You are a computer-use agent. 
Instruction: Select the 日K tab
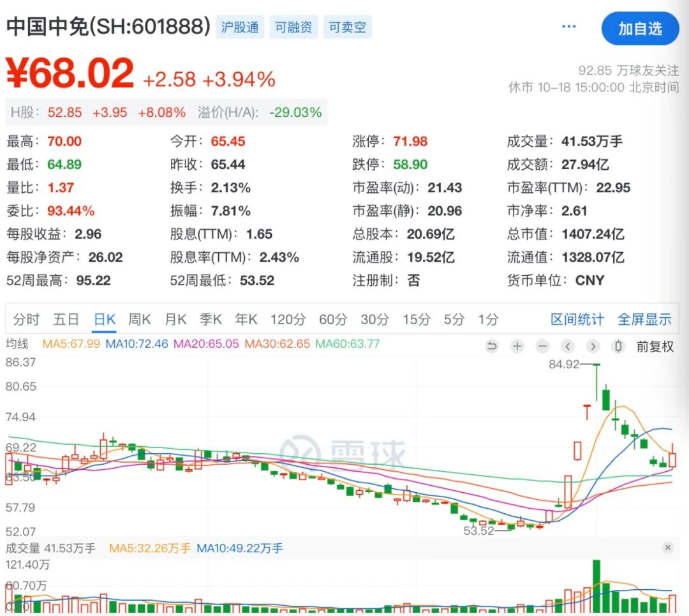[x=105, y=319]
